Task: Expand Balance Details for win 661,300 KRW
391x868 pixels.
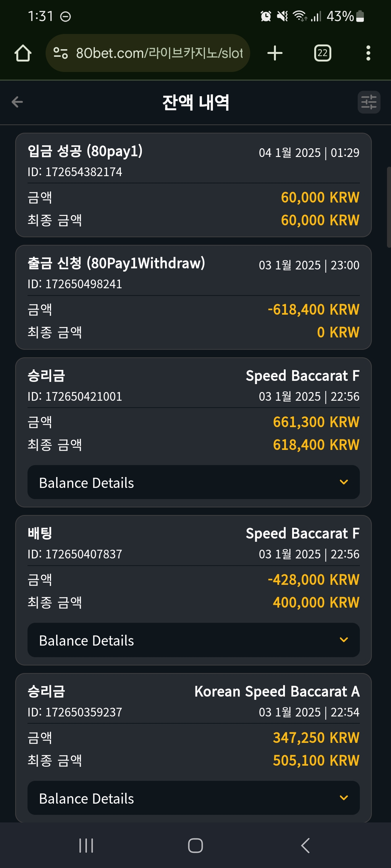Action: tap(194, 482)
